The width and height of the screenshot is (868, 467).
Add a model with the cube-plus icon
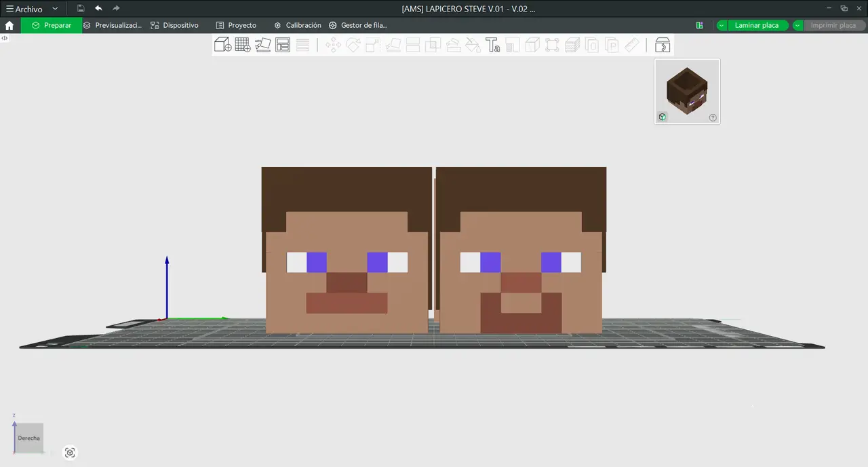point(222,45)
